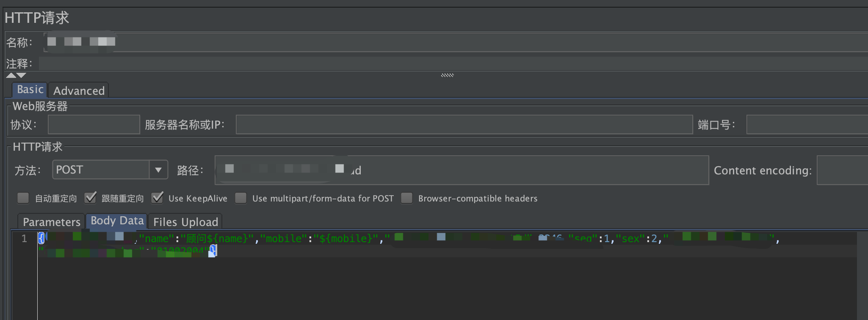Enable Use multipart/form-data for POST
868x320 pixels.
tap(241, 198)
